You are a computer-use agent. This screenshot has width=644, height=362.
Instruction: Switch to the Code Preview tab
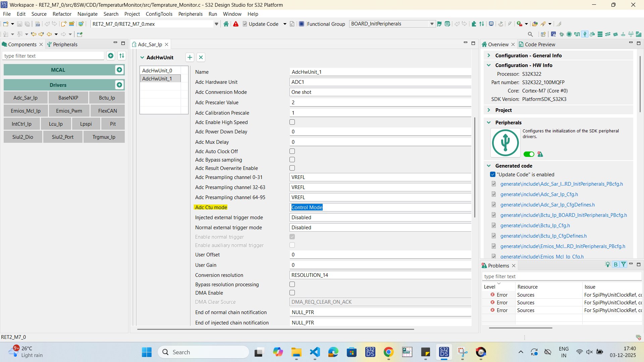537,44
